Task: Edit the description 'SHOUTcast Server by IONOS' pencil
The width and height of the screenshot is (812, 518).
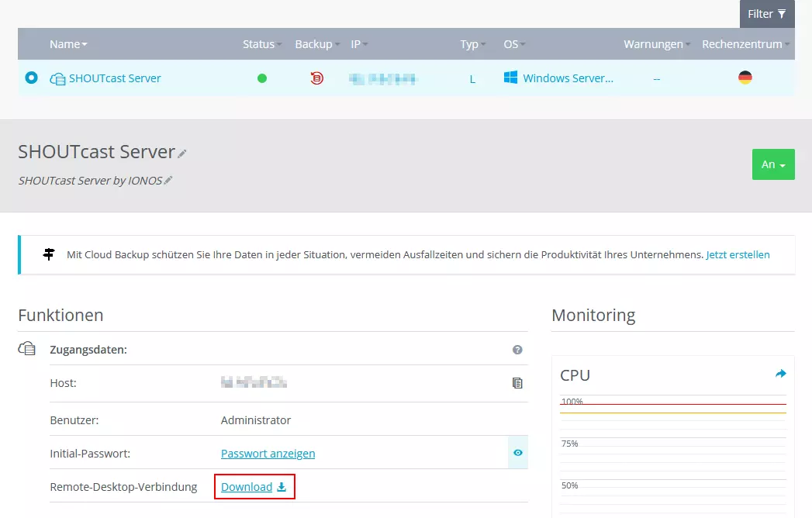Action: coord(168,180)
